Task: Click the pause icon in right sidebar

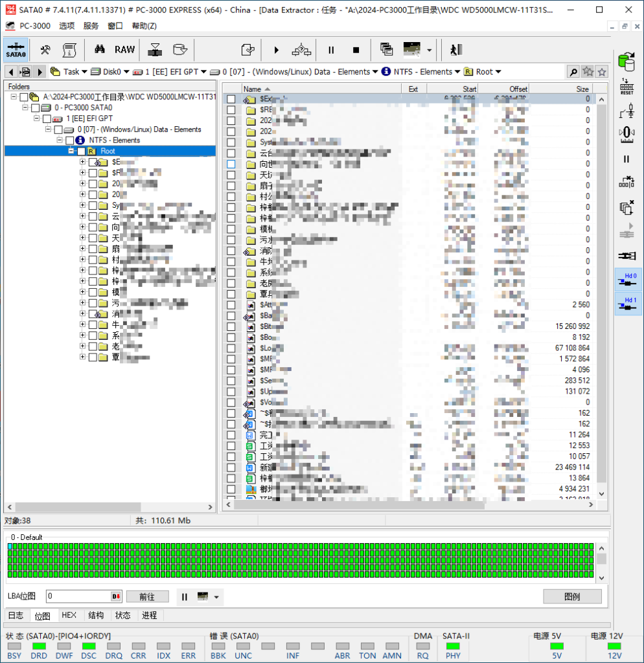Action: pyautogui.click(x=627, y=159)
